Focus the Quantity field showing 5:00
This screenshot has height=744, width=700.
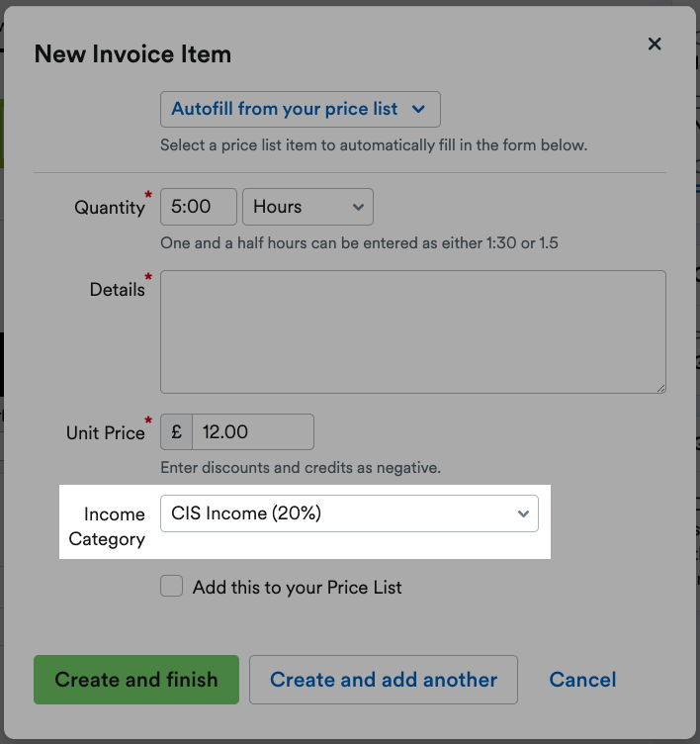(199, 207)
